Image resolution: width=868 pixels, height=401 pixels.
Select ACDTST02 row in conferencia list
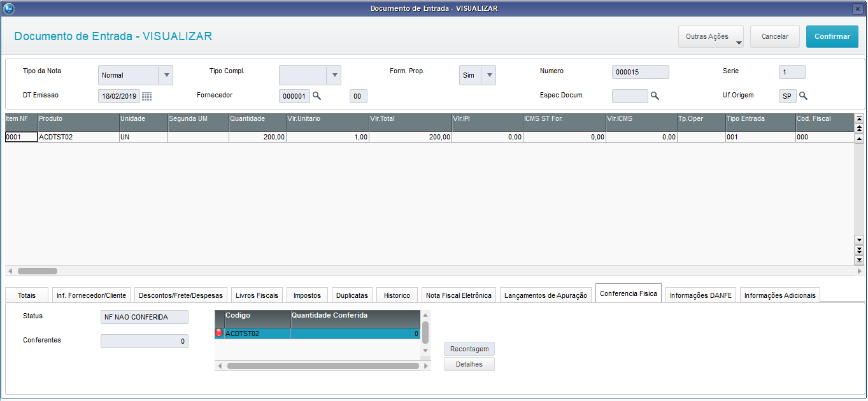pos(317,334)
